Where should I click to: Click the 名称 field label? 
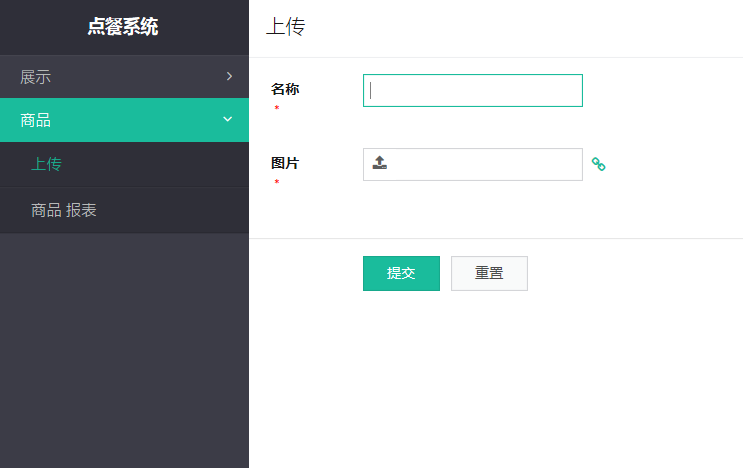click(x=285, y=89)
